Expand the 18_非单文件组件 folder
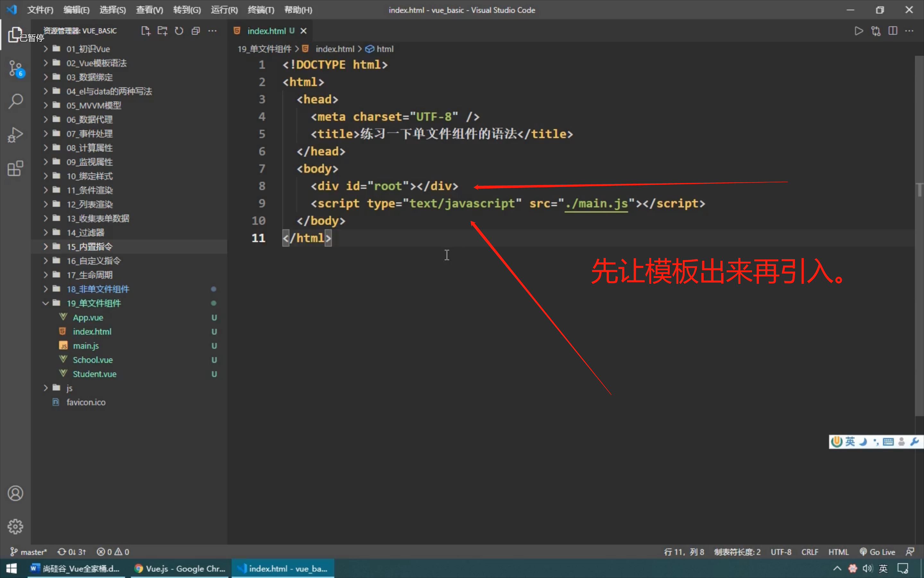This screenshot has height=578, width=924. [129, 289]
